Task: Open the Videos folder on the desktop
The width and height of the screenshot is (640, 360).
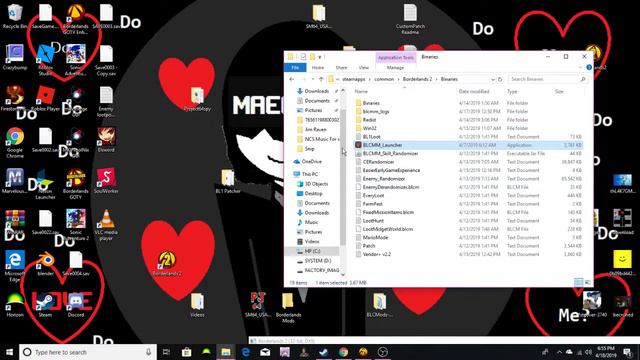Action: pos(197,305)
